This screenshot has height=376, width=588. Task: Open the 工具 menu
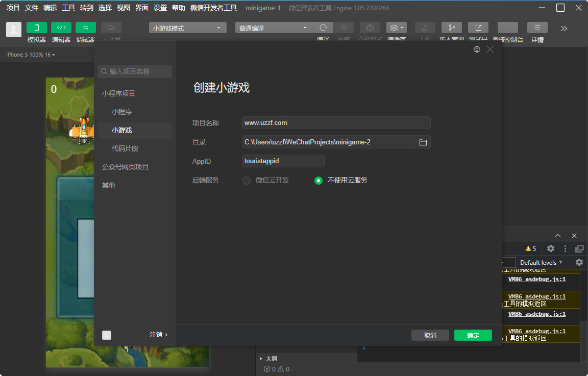click(68, 8)
